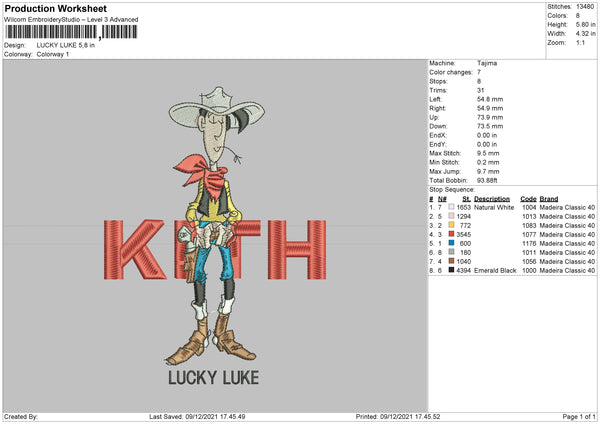Select the Left value 54.8 mm

click(x=490, y=99)
